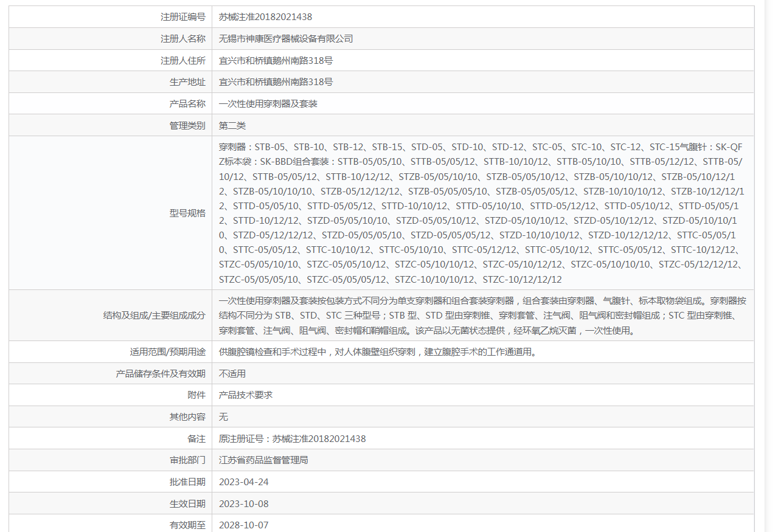
Task: Click the 产品名称 label
Action: click(x=187, y=103)
